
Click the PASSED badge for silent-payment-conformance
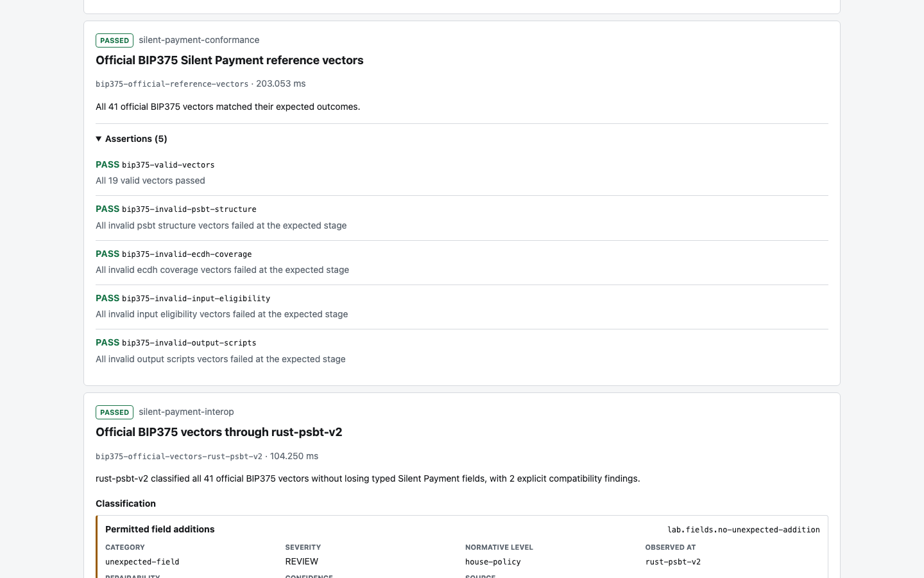[x=114, y=40]
